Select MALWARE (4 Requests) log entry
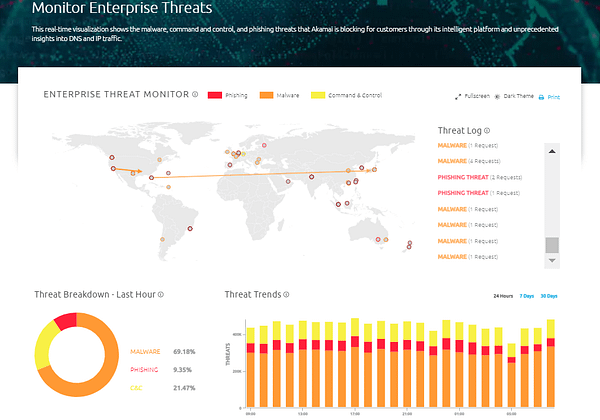The image size is (600, 420). click(x=470, y=161)
